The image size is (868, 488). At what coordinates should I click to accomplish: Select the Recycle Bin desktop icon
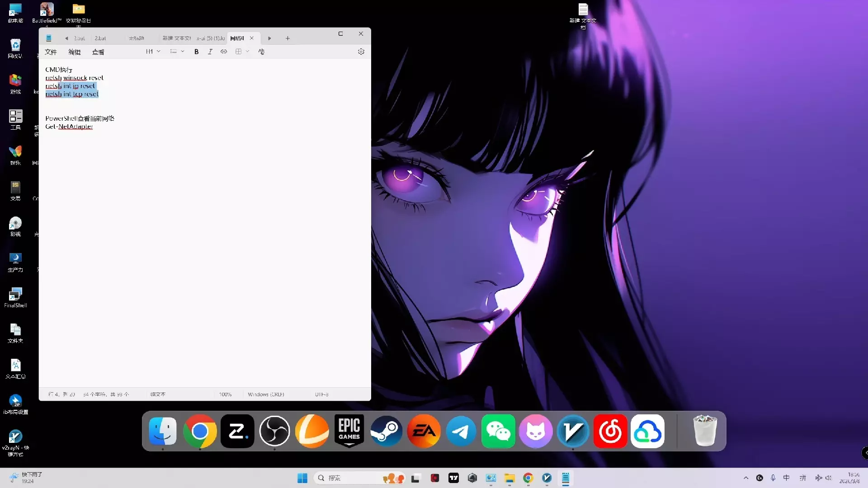(x=15, y=48)
